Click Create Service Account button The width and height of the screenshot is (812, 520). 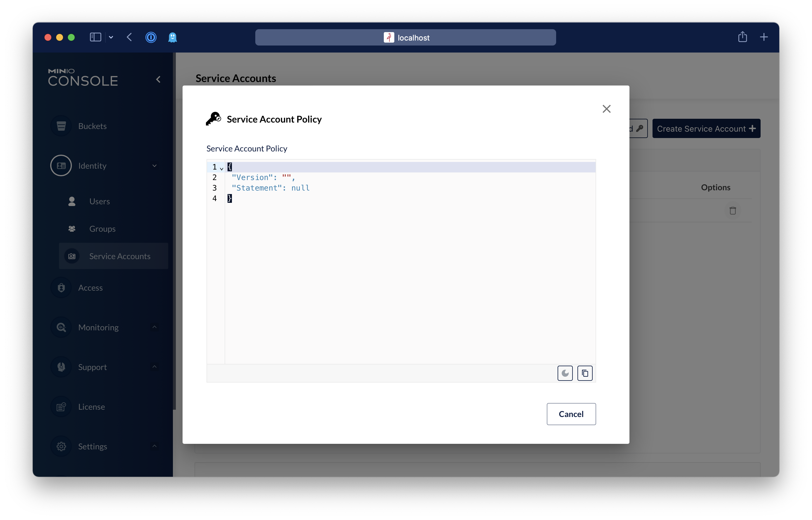706,129
